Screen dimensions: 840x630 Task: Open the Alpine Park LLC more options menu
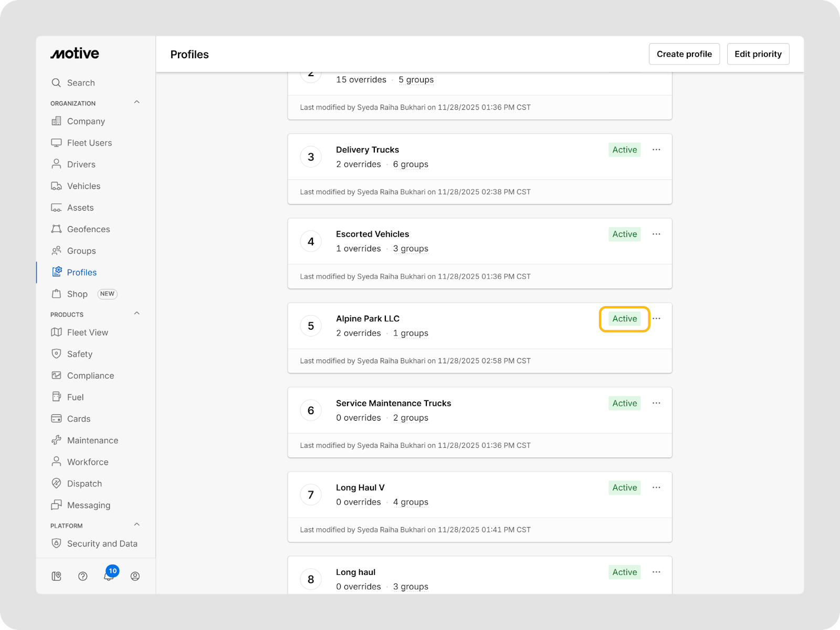pos(656,319)
